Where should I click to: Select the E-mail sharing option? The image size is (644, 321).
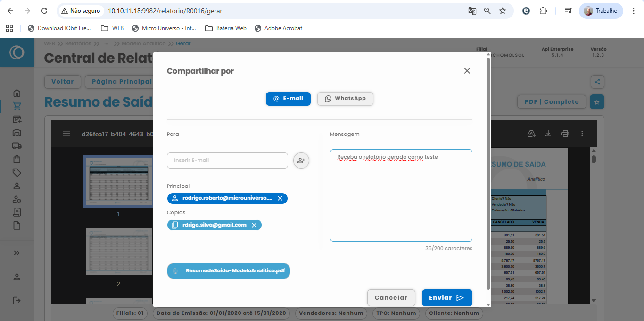click(288, 99)
